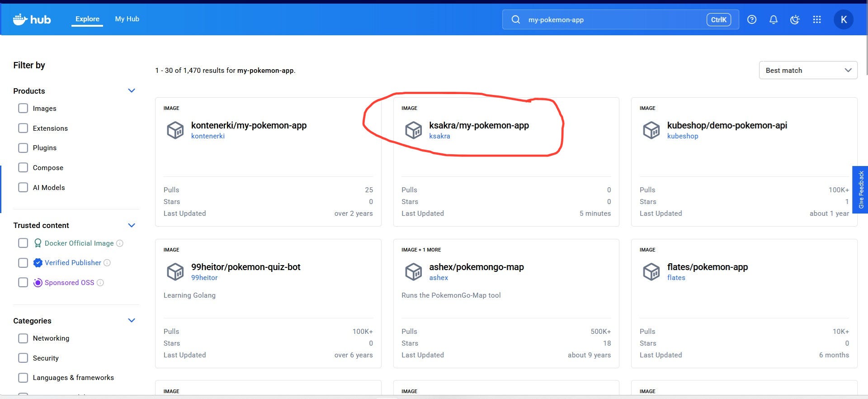Open 99heitor/pokemon-quiz-bot repository title
The image size is (868, 399).
245,267
